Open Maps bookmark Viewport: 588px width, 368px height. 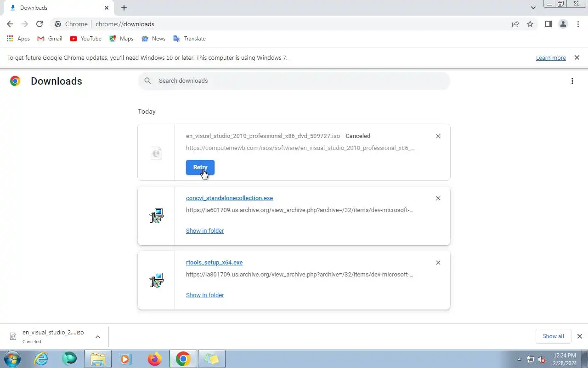point(121,39)
